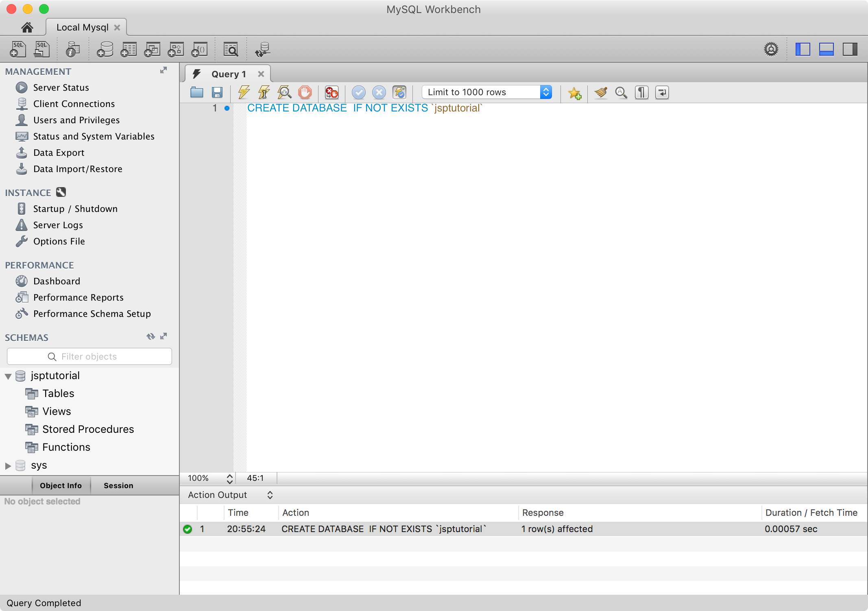Expand the management panel pop-out arrow
This screenshot has height=611, width=868.
(164, 70)
